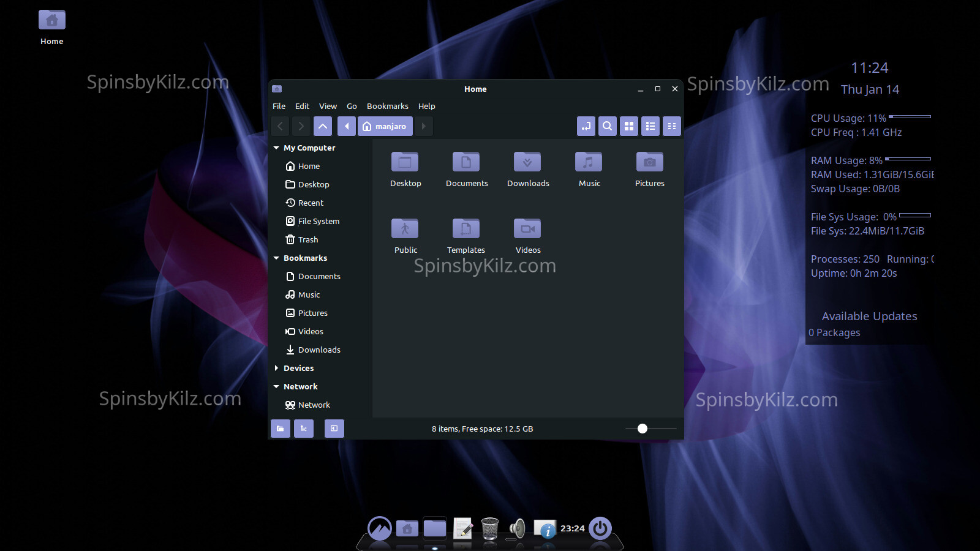Toggle location entry text mode button
The height and width of the screenshot is (551, 980).
[x=586, y=126]
